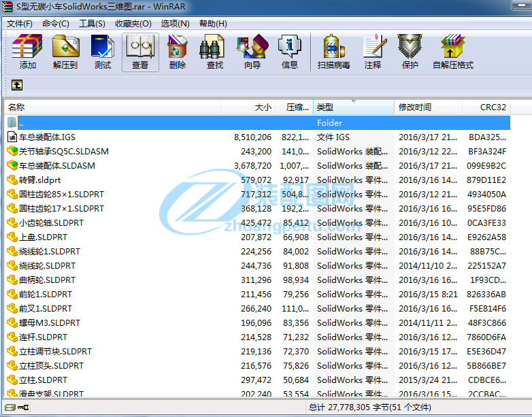Click type cell 文件 IGS

click(333, 137)
